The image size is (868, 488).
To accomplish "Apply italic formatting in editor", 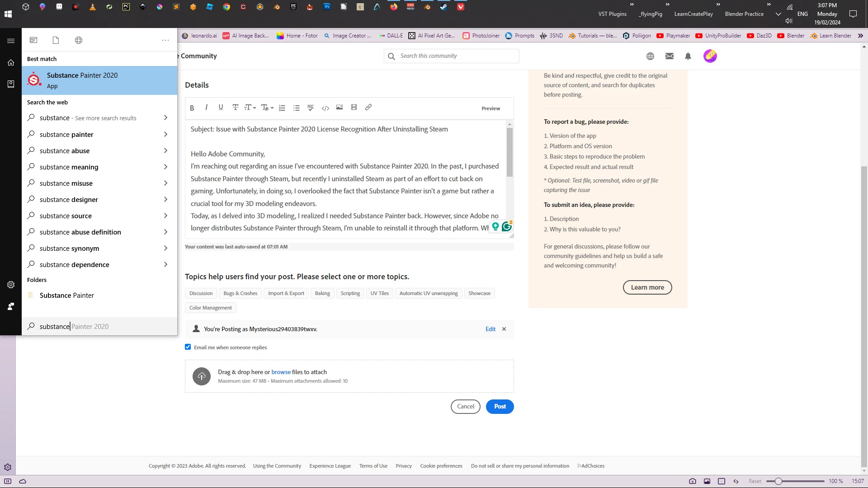I will tap(206, 108).
